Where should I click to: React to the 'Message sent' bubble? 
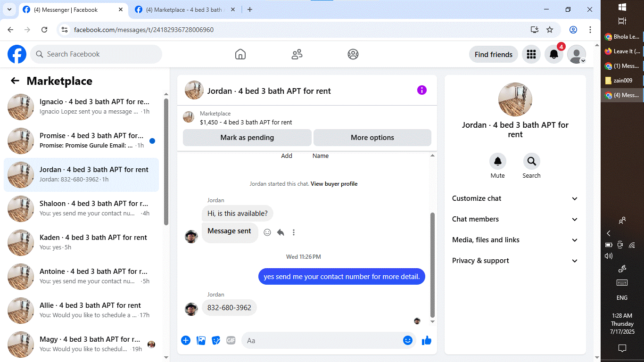pos(267,232)
